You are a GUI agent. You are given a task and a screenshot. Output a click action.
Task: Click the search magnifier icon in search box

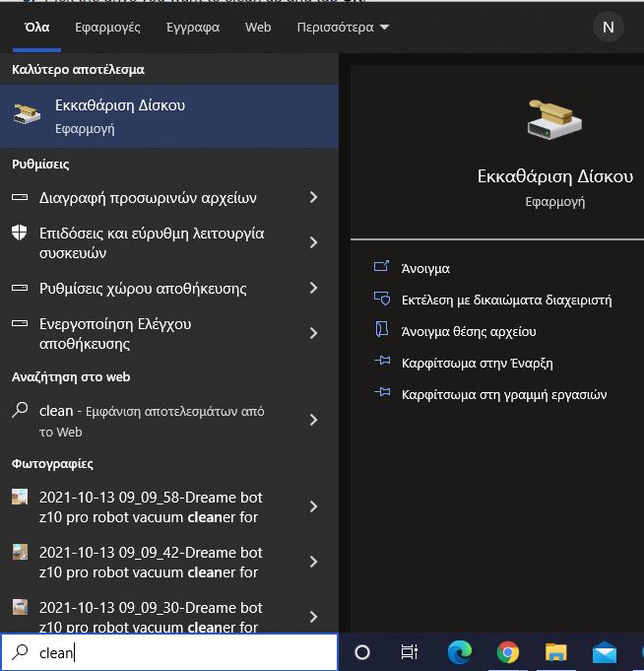[x=20, y=652]
